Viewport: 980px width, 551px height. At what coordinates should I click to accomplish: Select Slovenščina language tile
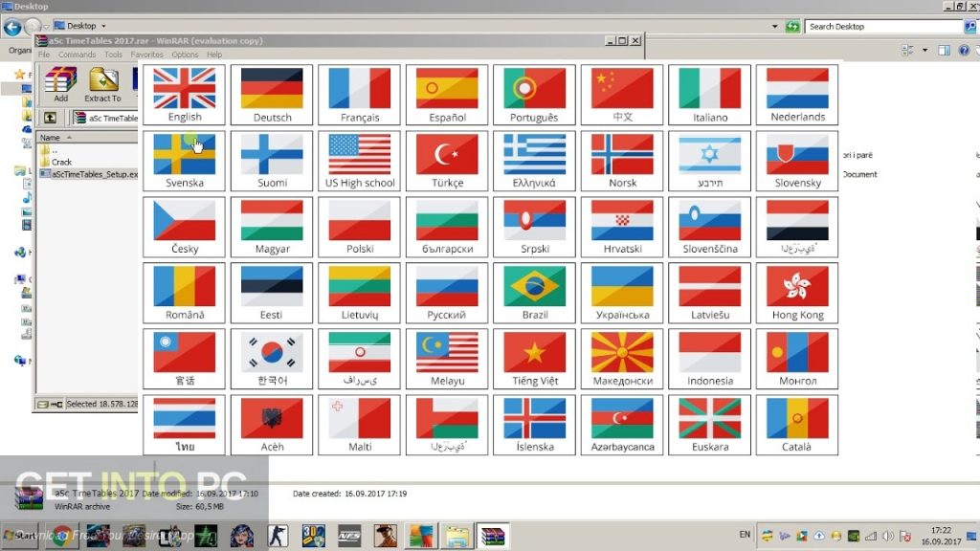click(709, 227)
